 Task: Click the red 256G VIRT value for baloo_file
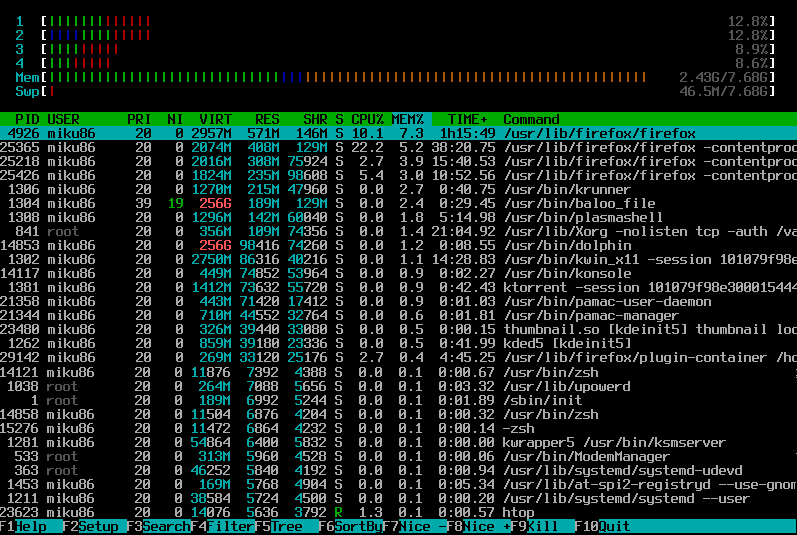(215, 204)
